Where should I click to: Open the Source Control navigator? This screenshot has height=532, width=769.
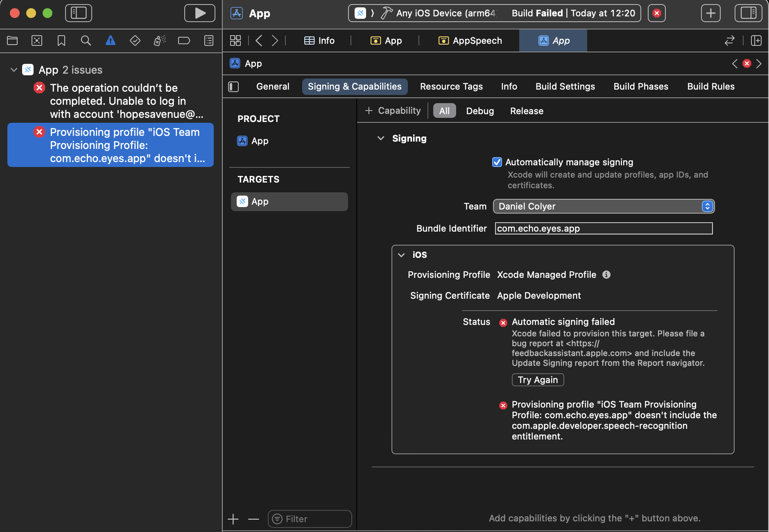click(x=37, y=41)
